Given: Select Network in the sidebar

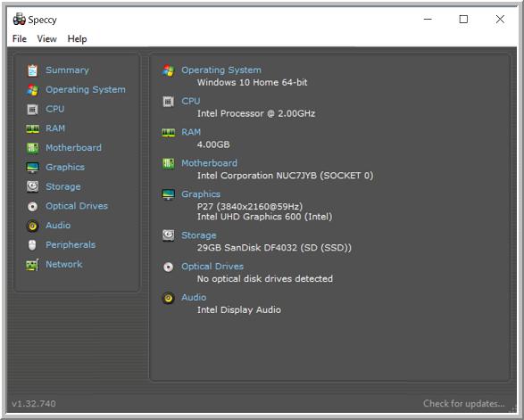Looking at the screenshot, I should point(64,264).
